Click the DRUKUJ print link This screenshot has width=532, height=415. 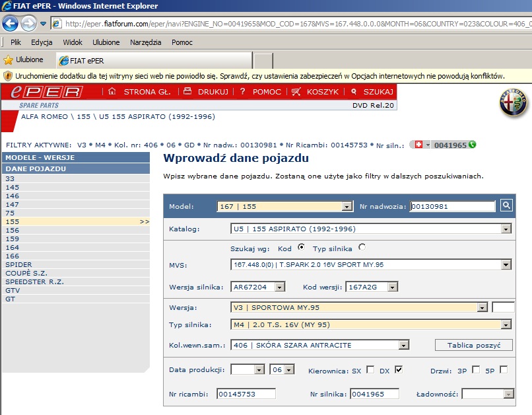(213, 92)
